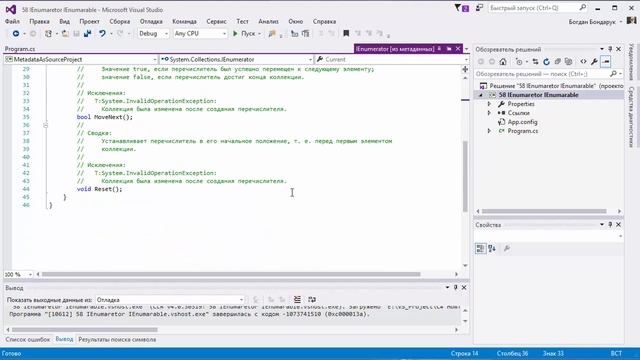Click the Properties wrench icon in Solution Explorer toolbar
Image resolution: width=640 pixels, height=360 pixels.
[x=594, y=62]
